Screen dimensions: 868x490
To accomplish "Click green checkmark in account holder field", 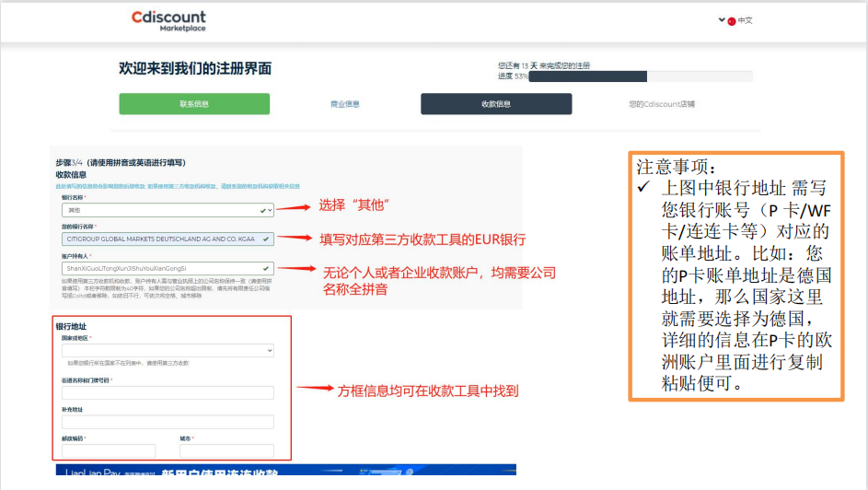I will coord(266,268).
